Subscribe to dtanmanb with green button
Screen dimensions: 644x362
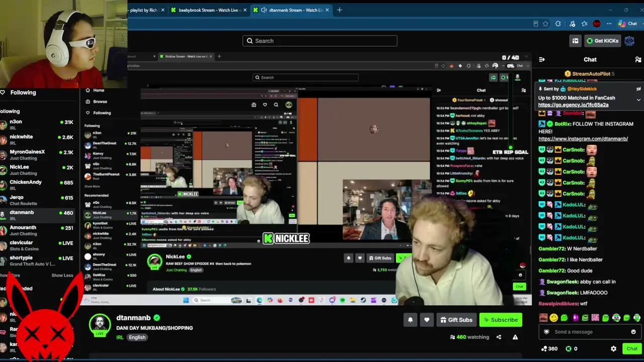[x=501, y=320]
